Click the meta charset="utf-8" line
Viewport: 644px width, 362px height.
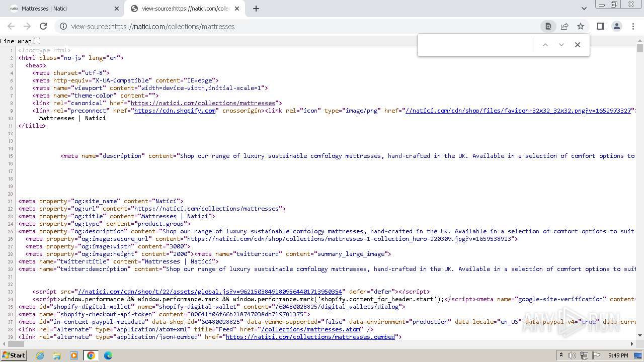[x=71, y=73]
